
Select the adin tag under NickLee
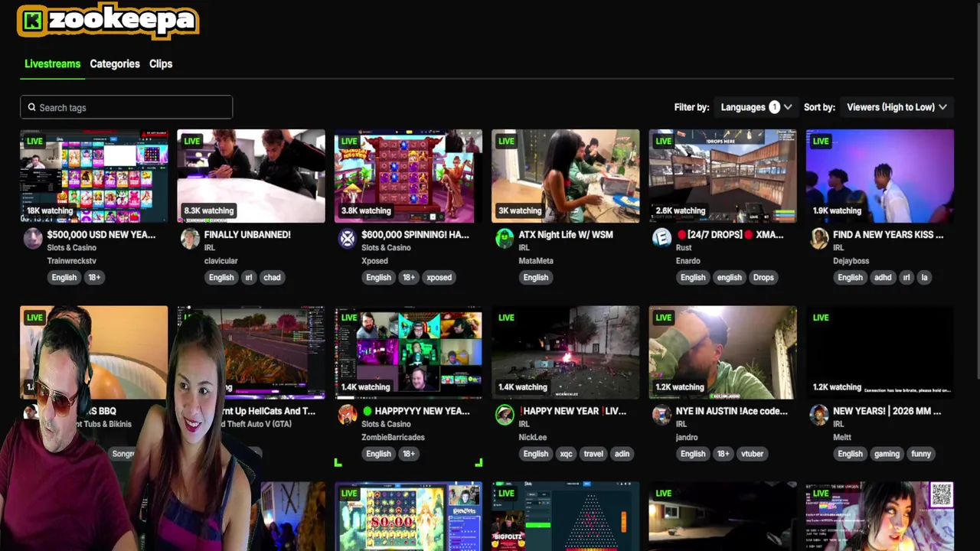coord(622,454)
